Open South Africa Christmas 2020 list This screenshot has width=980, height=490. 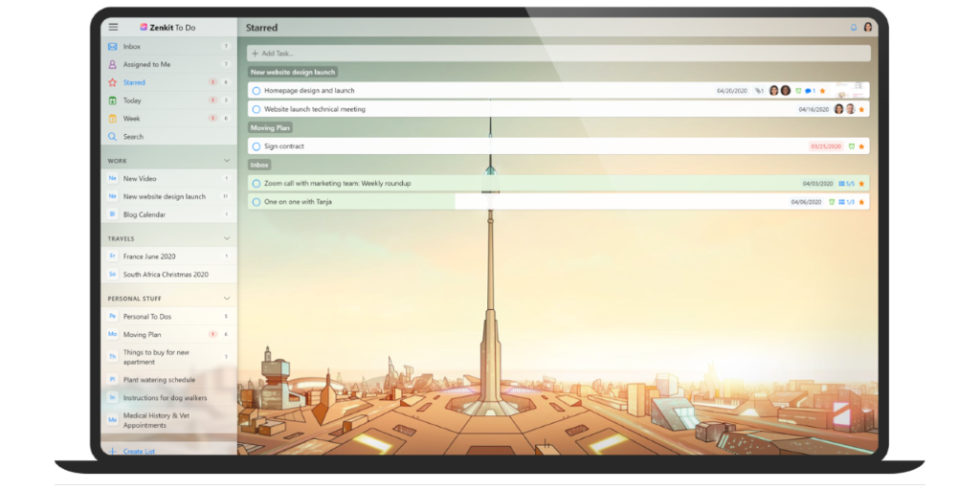click(168, 275)
